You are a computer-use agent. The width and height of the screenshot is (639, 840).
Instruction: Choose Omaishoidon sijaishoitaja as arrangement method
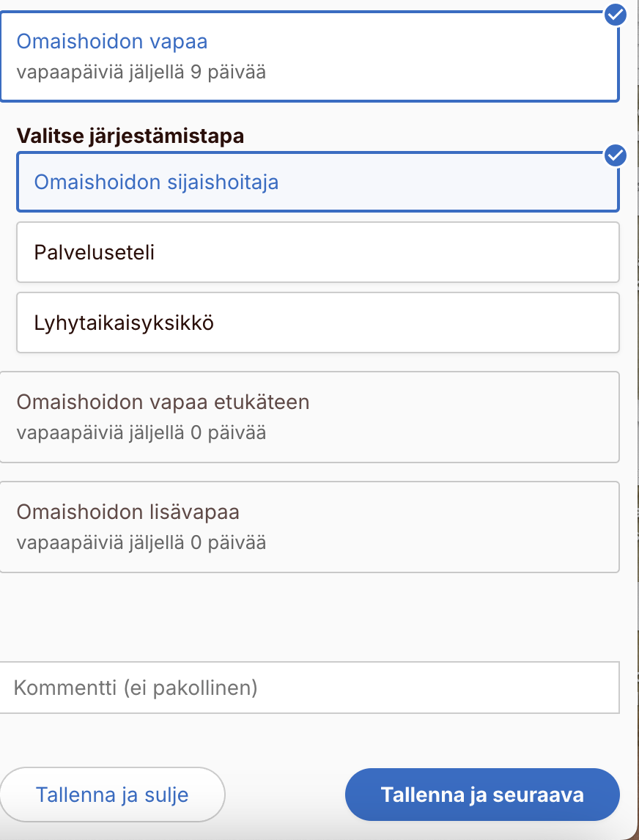click(156, 182)
